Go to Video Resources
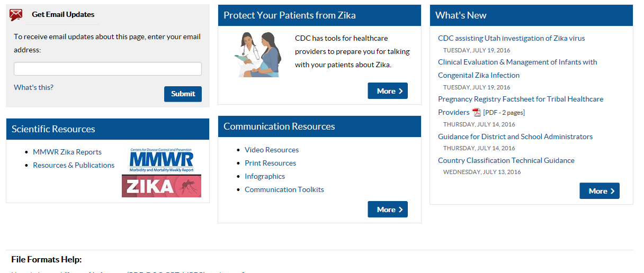Viewport: 644px width, 273px height. tap(272, 150)
